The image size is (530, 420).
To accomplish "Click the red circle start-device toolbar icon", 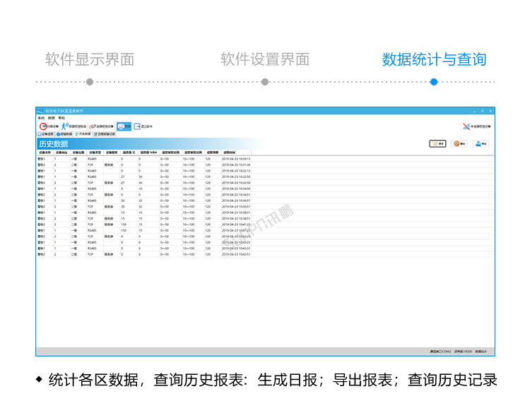I will [42, 126].
